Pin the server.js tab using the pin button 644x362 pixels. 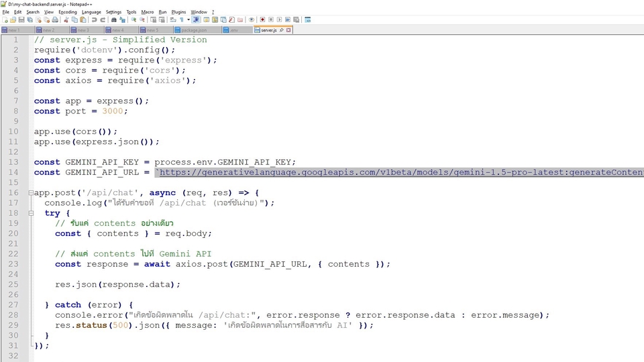tap(281, 30)
